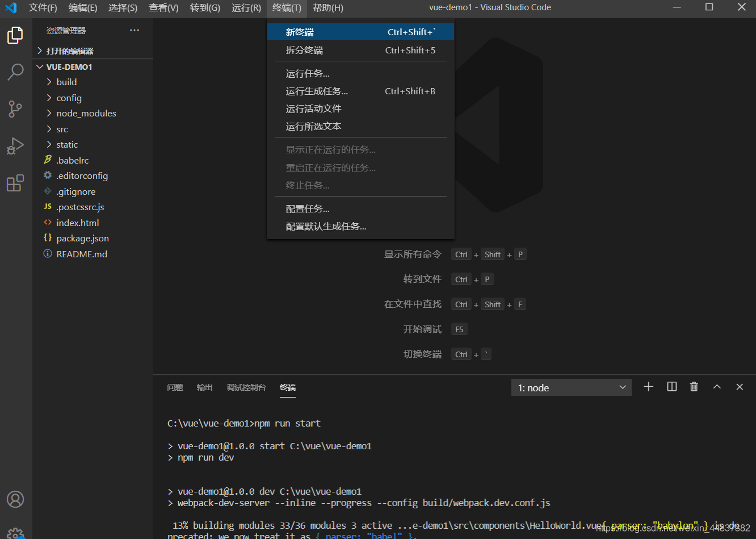Viewport: 756px width, 539px height.
Task: Open the 查看(V) menu
Action: pos(163,8)
